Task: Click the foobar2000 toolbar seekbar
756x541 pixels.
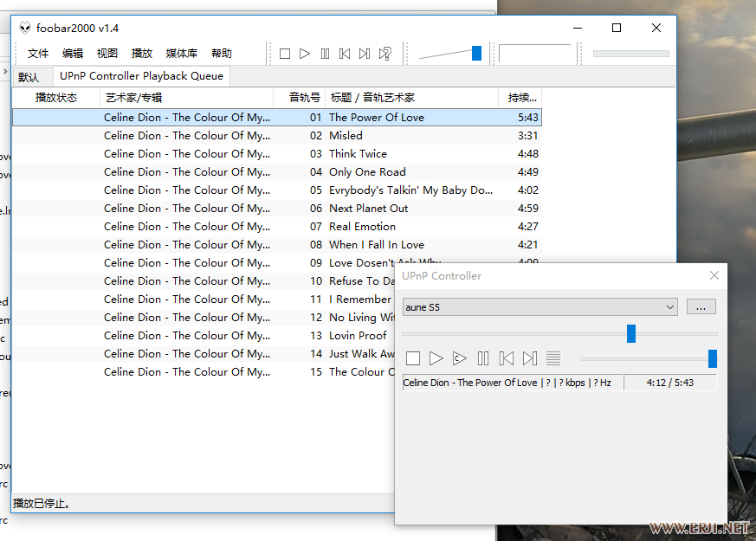Action: click(631, 54)
